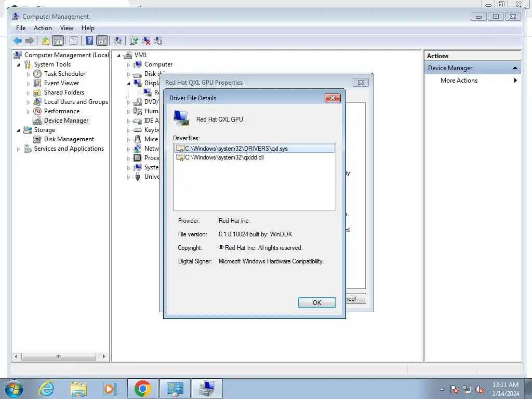The width and height of the screenshot is (532, 399).
Task: Select the Computer device category
Action: pyautogui.click(x=158, y=64)
